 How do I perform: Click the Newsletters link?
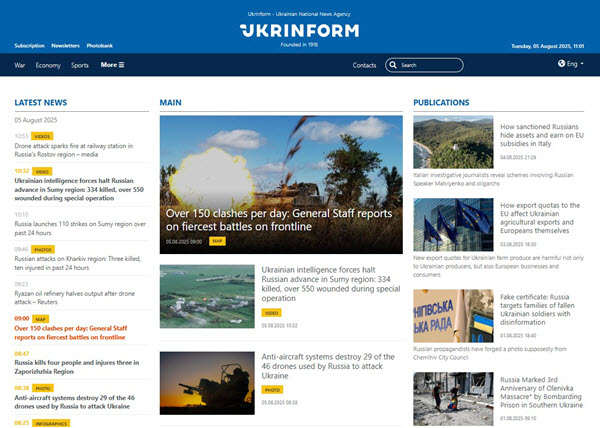[x=65, y=46]
